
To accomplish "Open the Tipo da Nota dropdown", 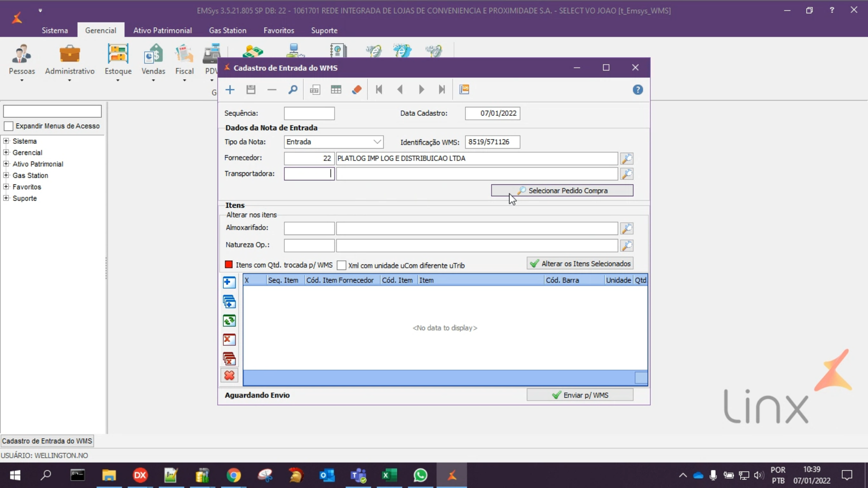I will pos(377,142).
